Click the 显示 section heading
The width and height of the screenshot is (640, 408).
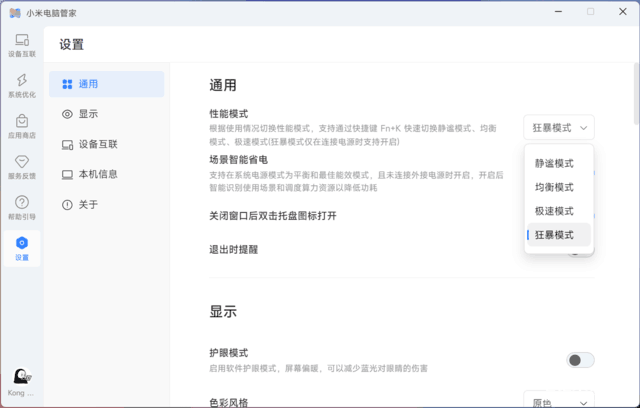tap(223, 312)
